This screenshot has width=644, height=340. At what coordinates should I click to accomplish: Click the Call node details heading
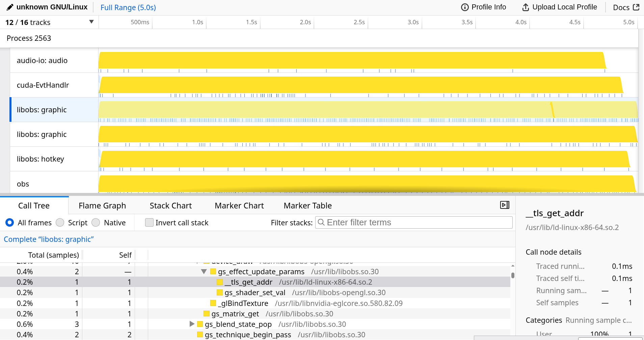(554, 252)
